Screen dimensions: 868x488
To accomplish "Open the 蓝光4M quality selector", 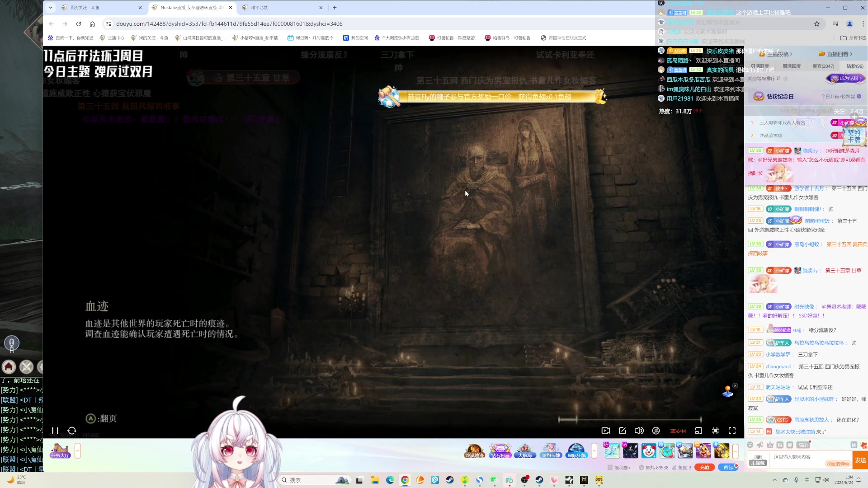I will [678, 431].
